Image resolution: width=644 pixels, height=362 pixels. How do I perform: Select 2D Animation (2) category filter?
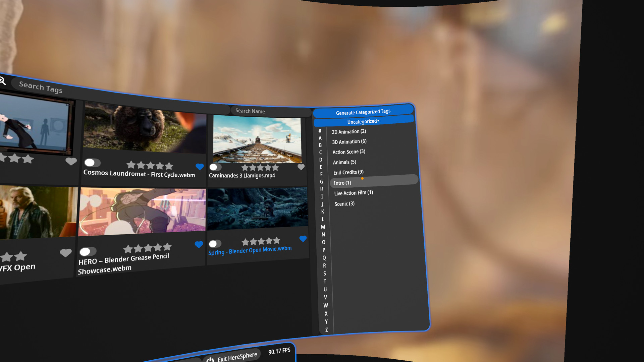click(350, 131)
